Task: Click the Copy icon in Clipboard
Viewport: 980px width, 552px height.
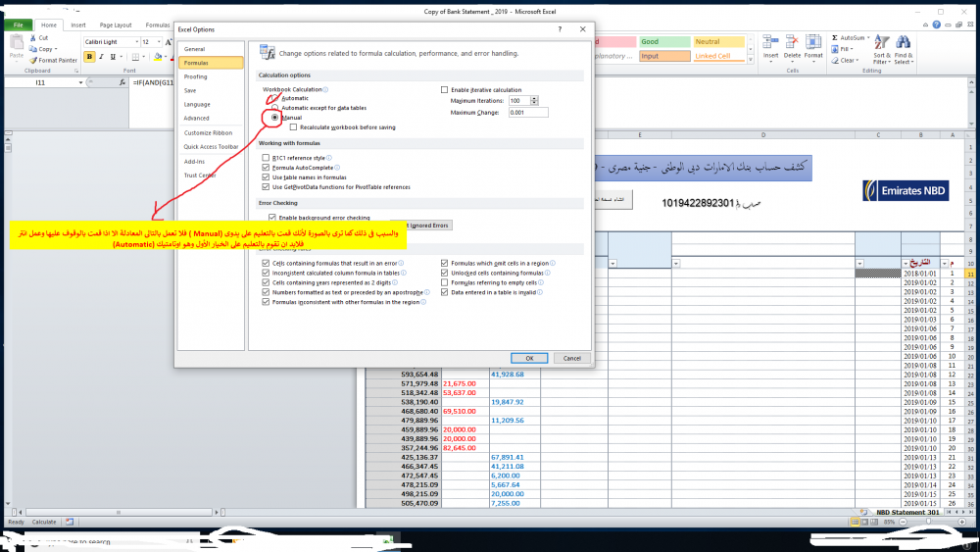Action: 33,49
